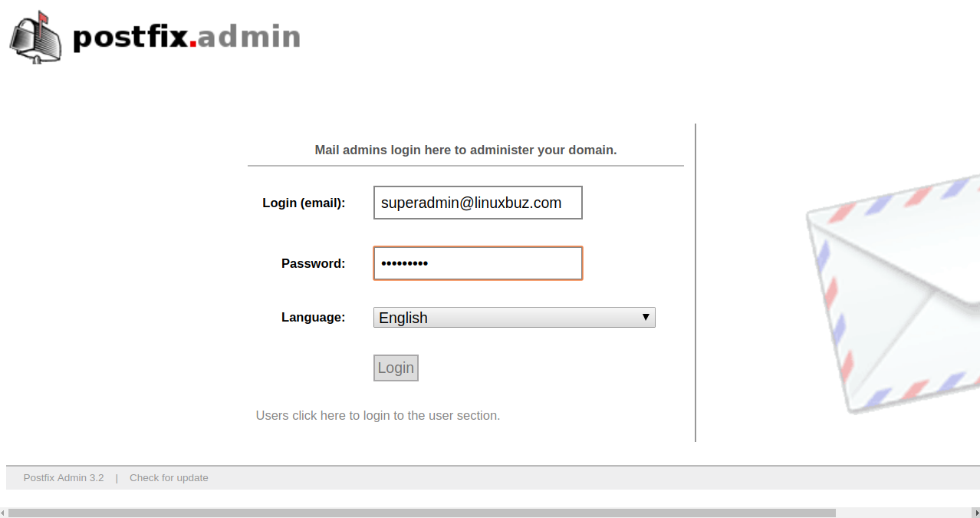
Task: Click the horizontal scrollbar thumb
Action: tap(422, 513)
